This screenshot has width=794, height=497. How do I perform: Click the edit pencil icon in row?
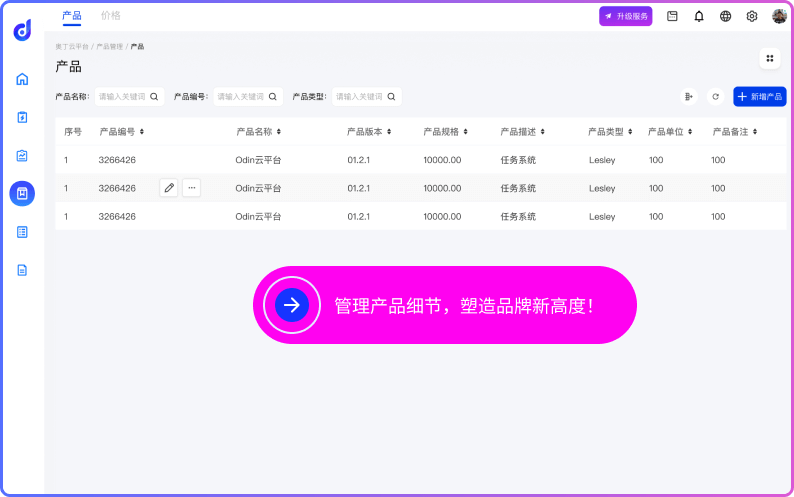click(169, 188)
